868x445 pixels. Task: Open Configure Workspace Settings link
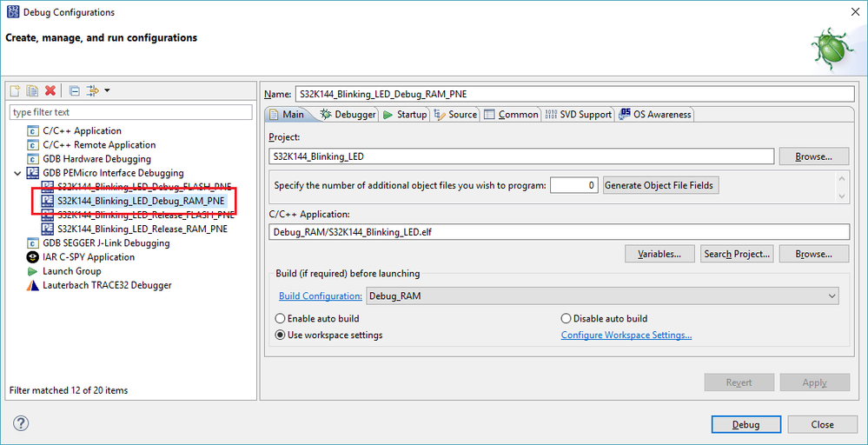[626, 335]
